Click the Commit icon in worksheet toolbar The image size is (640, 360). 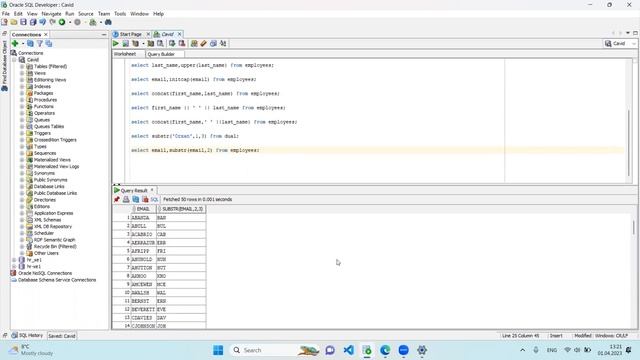(x=172, y=43)
